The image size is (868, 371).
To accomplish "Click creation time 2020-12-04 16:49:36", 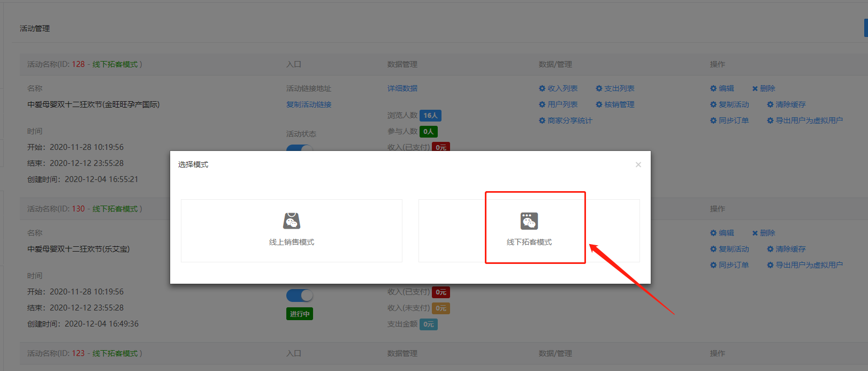I will coord(102,324).
